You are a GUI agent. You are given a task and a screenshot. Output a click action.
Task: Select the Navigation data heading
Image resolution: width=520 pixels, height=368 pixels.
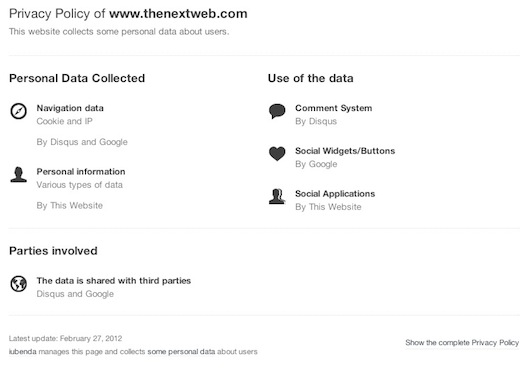(x=70, y=108)
